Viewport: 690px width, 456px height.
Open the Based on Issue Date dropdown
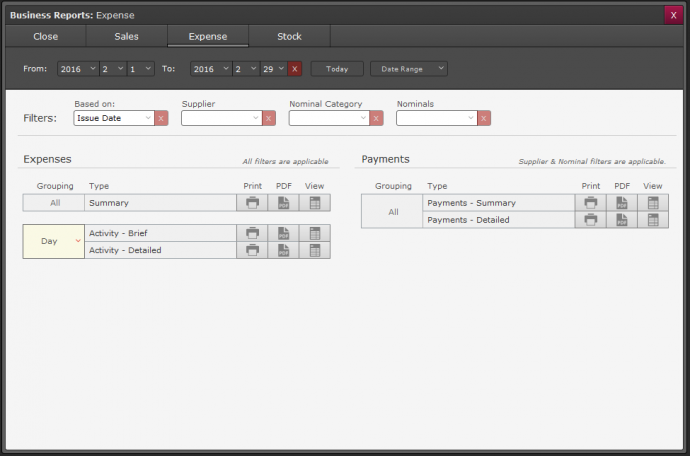click(x=113, y=118)
